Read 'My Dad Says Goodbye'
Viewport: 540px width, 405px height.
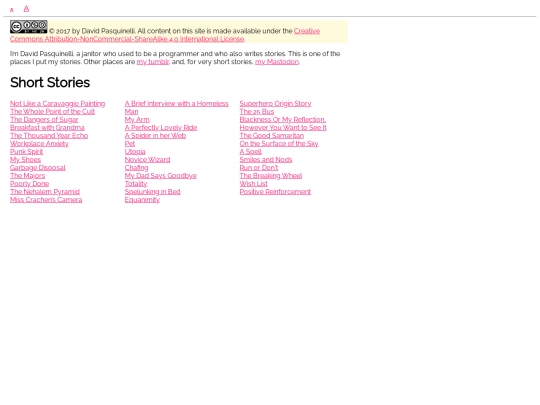[161, 176]
